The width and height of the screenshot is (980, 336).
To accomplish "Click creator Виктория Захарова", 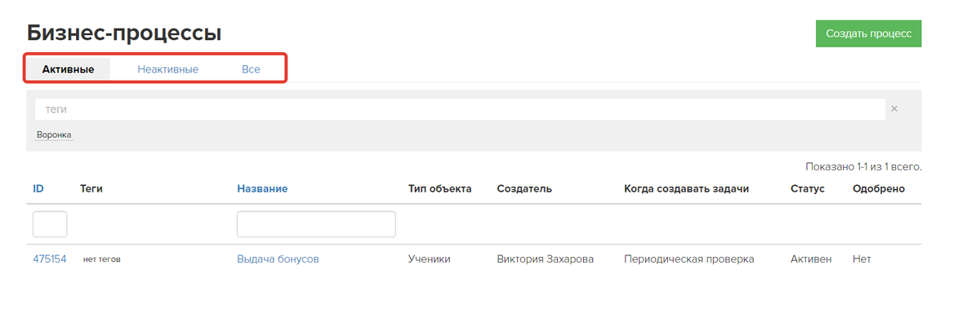I will (545, 259).
